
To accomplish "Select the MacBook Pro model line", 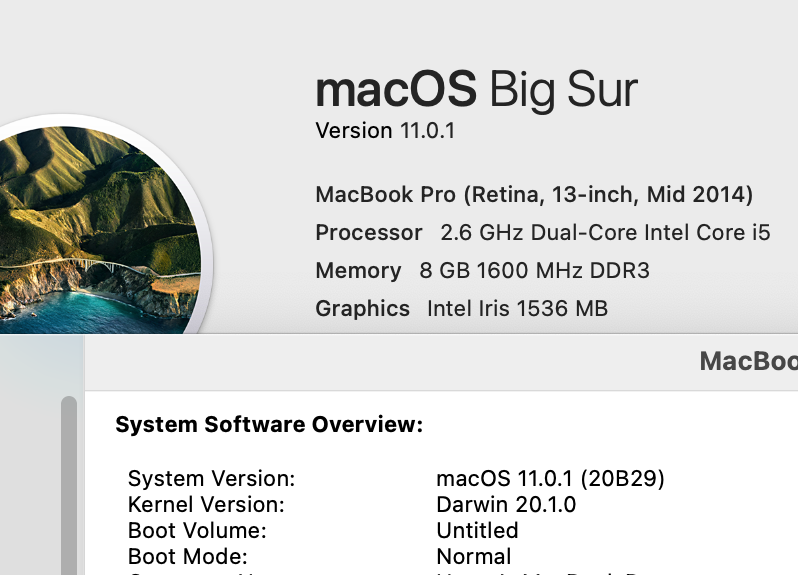I will [x=534, y=194].
